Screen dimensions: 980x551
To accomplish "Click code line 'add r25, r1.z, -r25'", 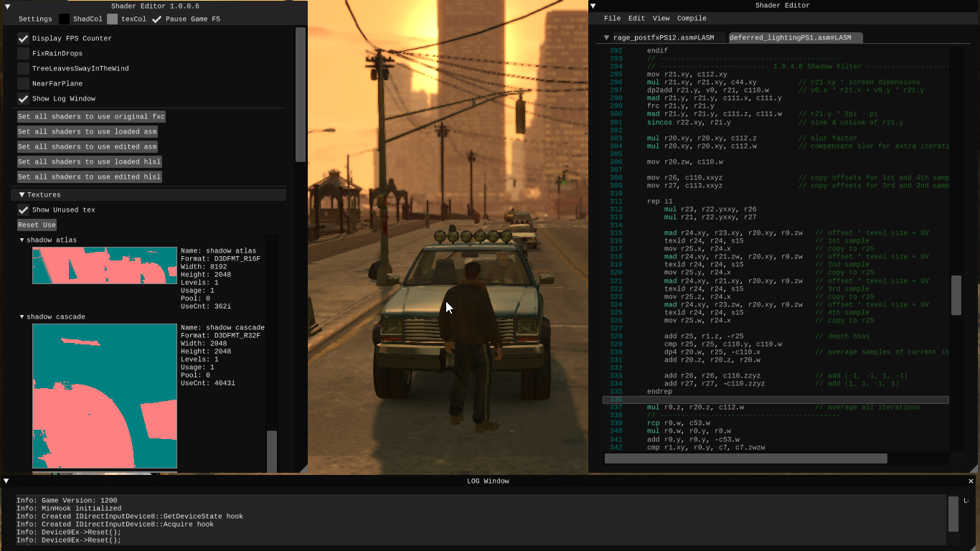I will click(x=704, y=336).
